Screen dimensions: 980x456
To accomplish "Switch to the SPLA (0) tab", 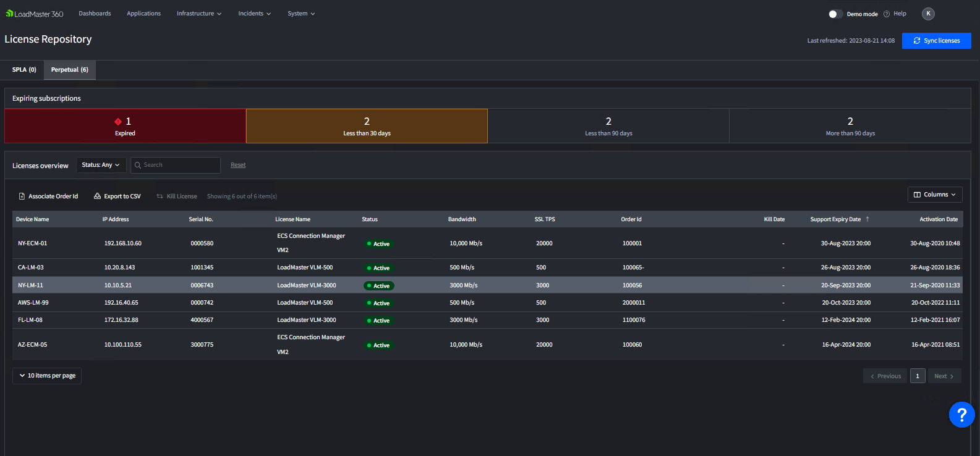I will 24,70.
